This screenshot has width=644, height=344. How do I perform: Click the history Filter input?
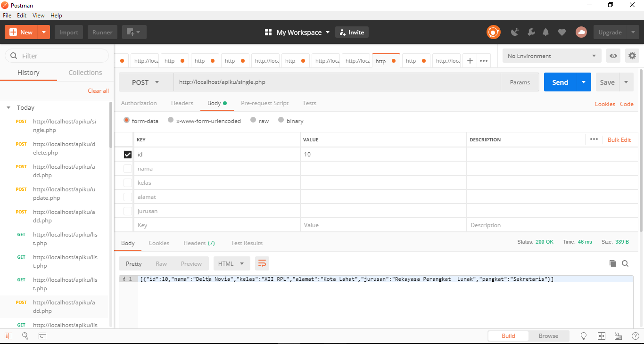click(x=57, y=56)
